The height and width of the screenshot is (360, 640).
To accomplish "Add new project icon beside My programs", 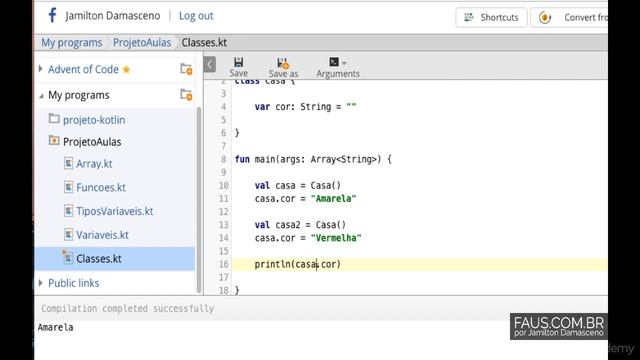I will point(186,95).
